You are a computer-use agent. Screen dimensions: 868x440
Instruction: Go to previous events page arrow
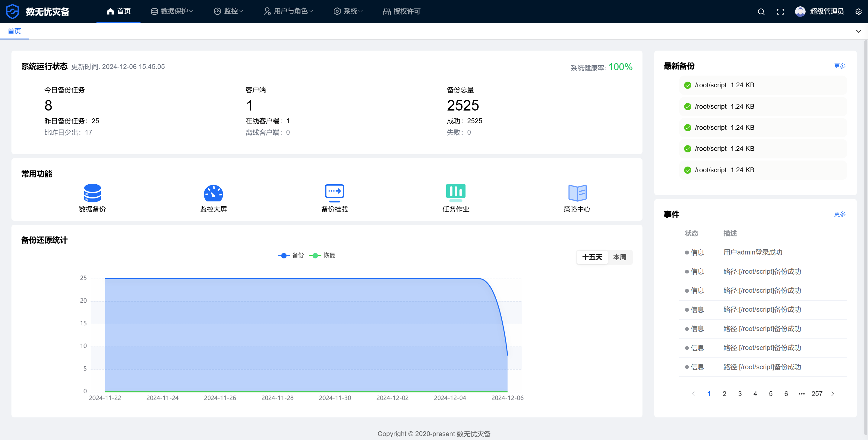pyautogui.click(x=693, y=394)
